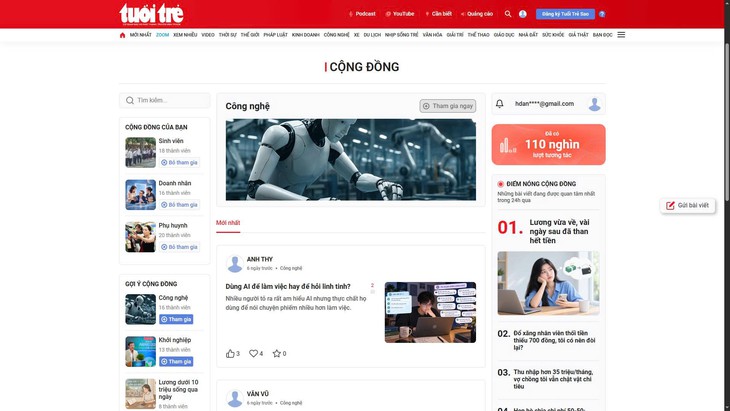Open the Dùng AI post image
730x411 pixels.
click(x=430, y=312)
